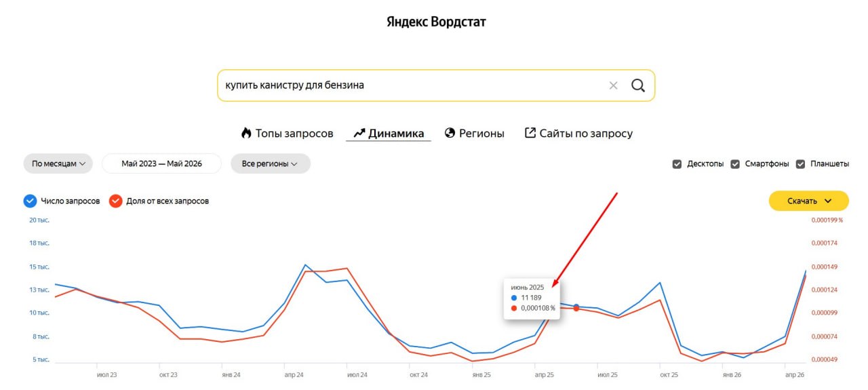Hide the Доля от всех запросов series
Image resolution: width=868 pixels, height=390 pixels.
(x=115, y=201)
